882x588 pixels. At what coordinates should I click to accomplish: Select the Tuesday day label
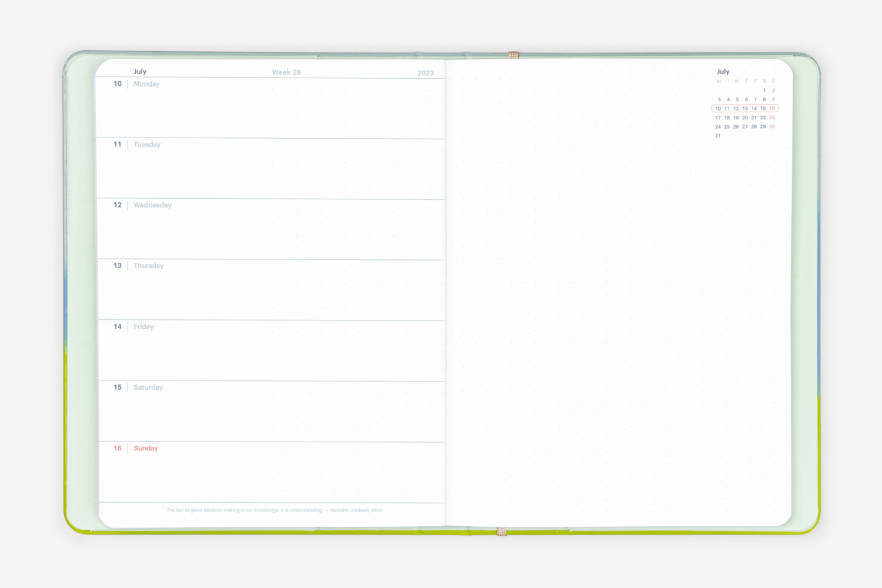147,145
